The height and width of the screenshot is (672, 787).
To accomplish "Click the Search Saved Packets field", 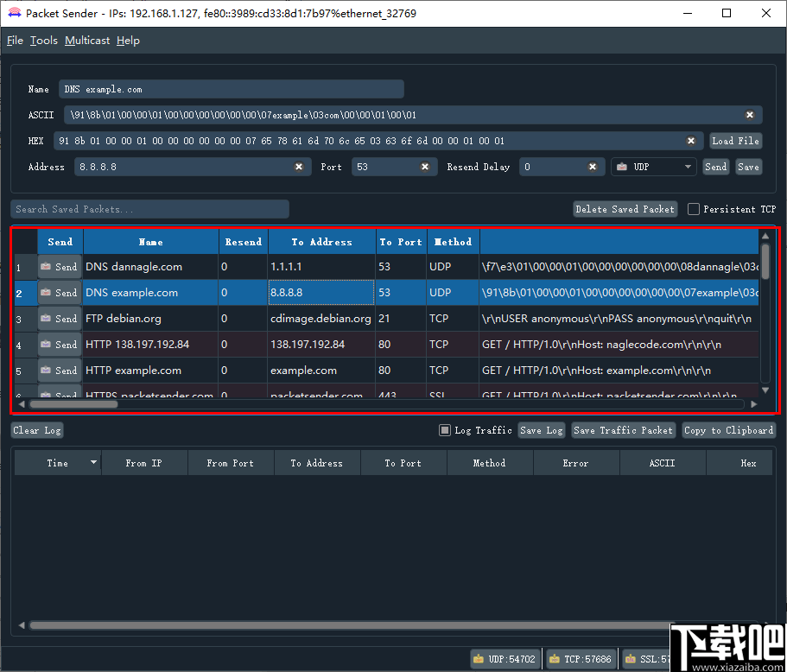I will point(149,208).
